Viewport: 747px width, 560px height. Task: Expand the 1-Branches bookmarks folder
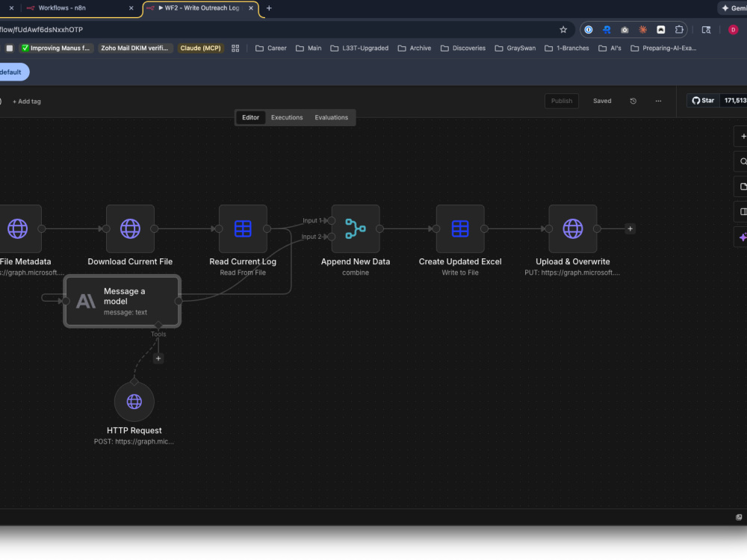(x=567, y=48)
